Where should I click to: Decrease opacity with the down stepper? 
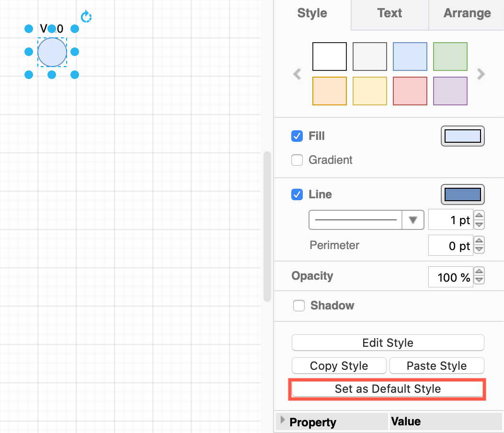tap(479, 280)
